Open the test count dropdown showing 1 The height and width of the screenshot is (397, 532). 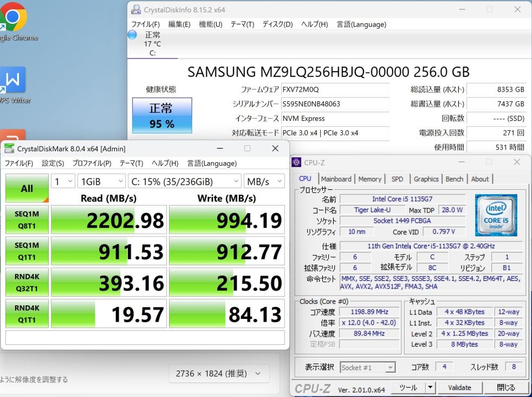tap(63, 181)
